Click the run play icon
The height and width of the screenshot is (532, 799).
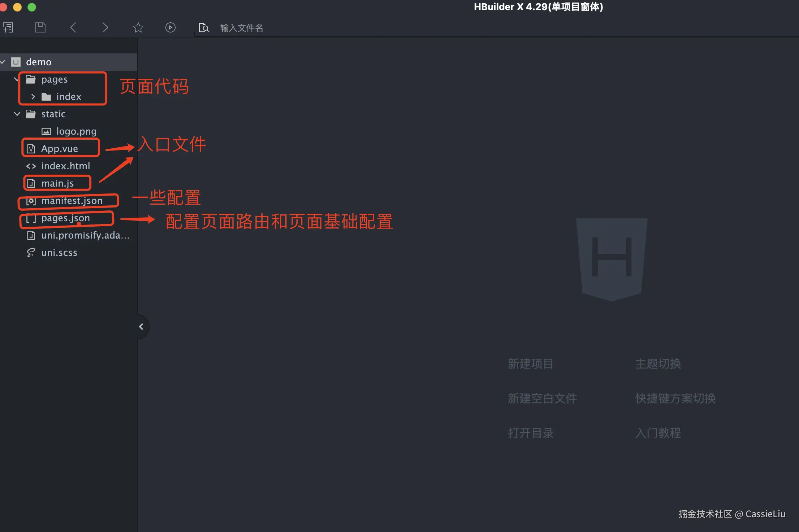point(170,27)
